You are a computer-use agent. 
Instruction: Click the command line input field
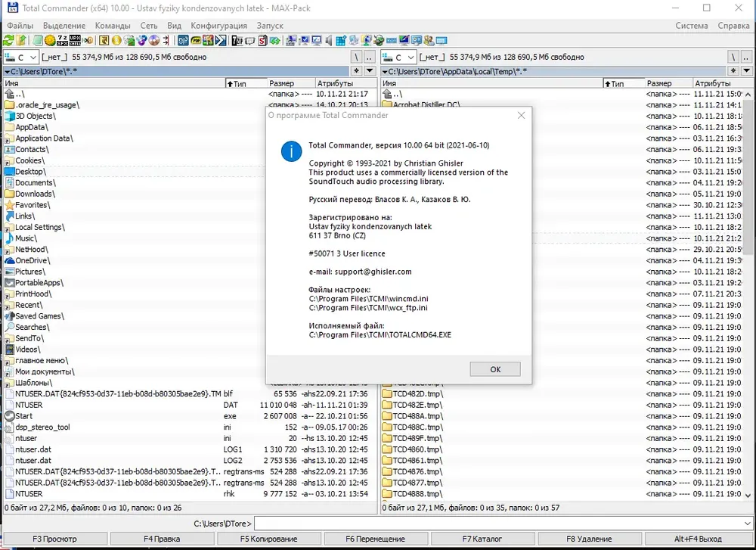coord(498,524)
